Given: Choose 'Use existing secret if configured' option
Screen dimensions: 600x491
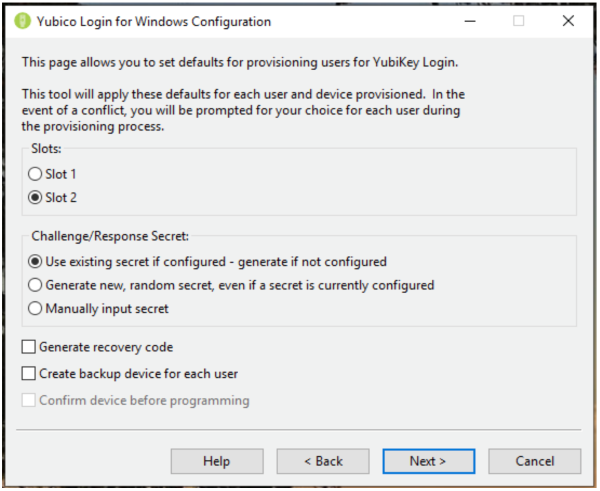Looking at the screenshot, I should coord(36,262).
